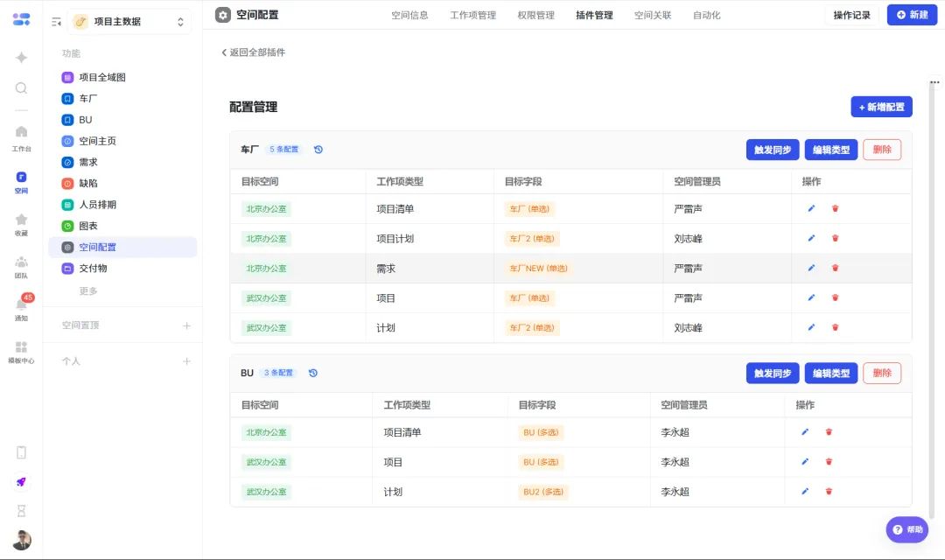The height and width of the screenshot is (560, 945).
Task: Delete the BU2 (多选) row
Action: [829, 491]
